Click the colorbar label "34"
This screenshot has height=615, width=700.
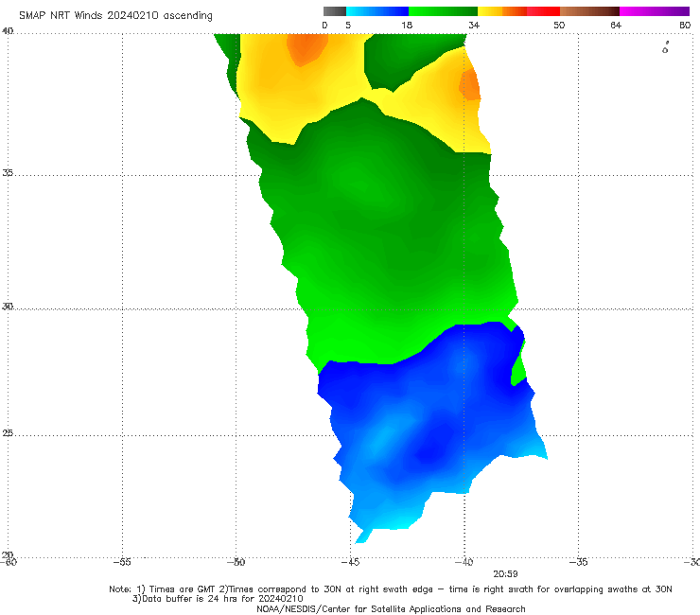click(x=474, y=25)
